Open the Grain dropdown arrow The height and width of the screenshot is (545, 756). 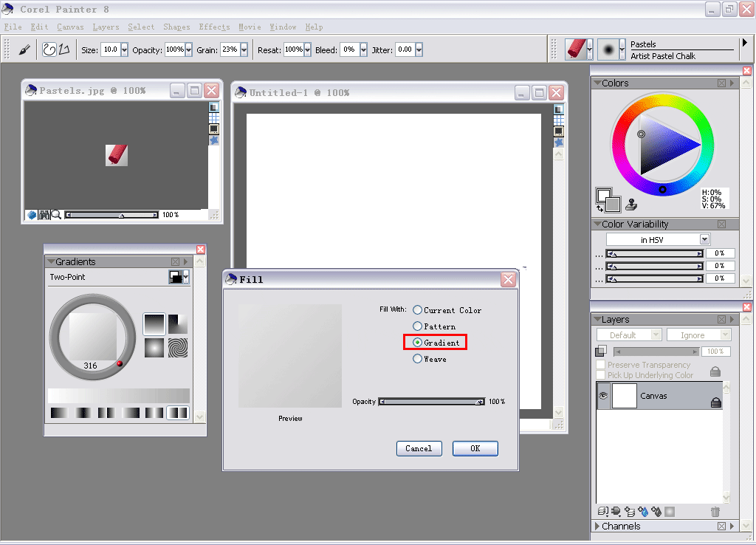click(244, 49)
